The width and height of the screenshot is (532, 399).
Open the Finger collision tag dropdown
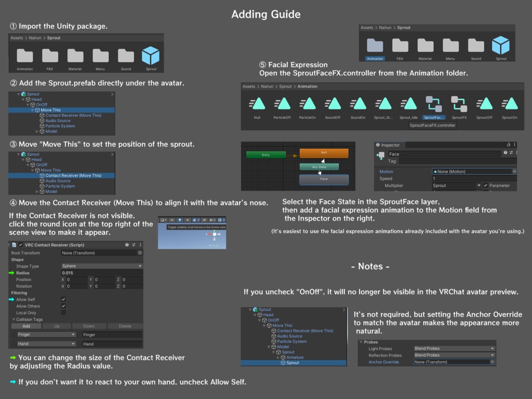pos(46,335)
